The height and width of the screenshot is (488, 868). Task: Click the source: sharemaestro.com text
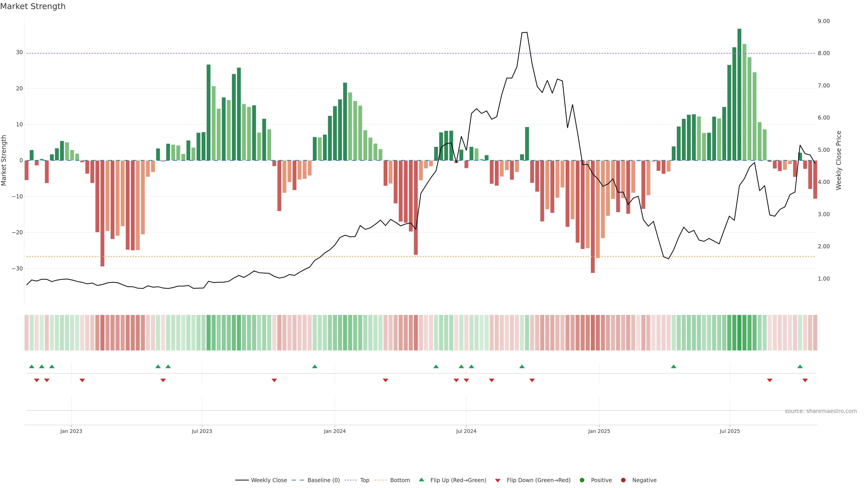coord(821,411)
